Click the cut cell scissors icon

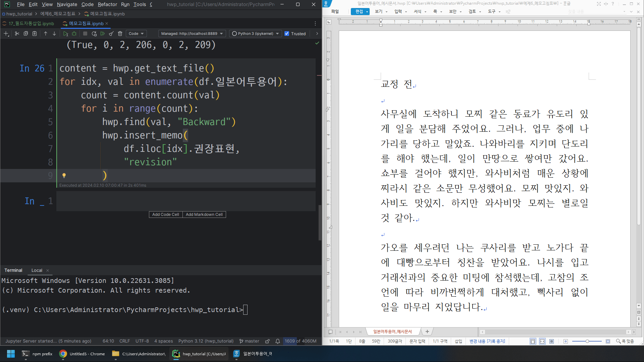click(17, 34)
